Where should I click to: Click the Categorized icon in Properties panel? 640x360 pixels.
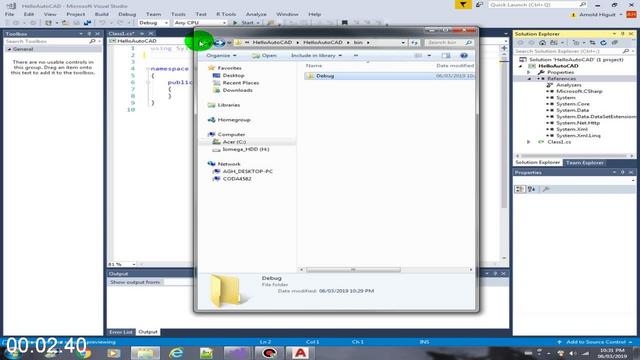click(x=520, y=189)
